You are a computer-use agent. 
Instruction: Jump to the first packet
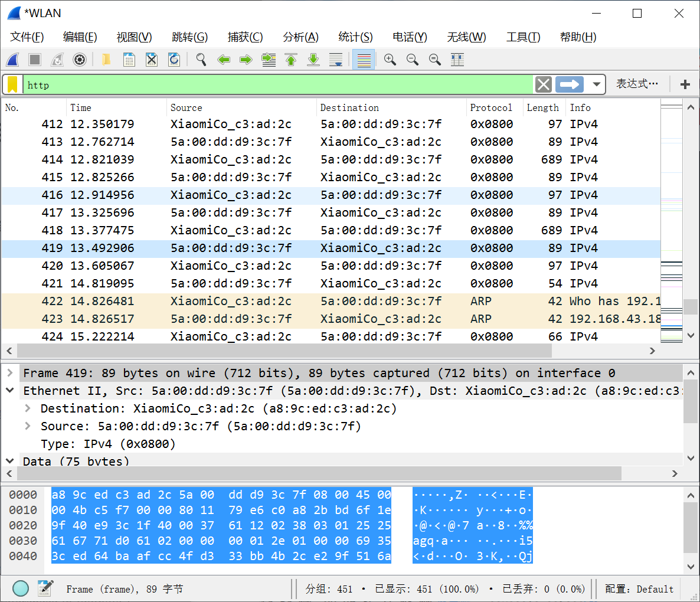[291, 60]
